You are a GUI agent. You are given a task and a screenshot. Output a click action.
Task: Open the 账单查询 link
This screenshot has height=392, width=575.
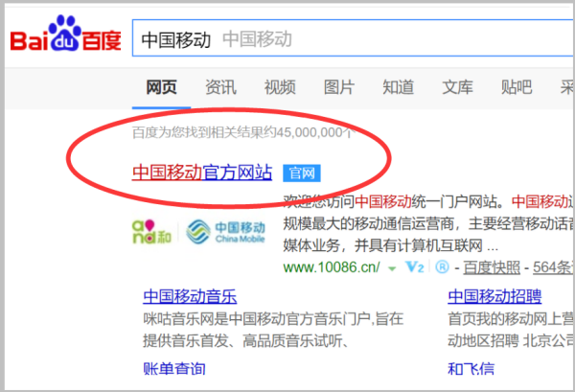[174, 369]
